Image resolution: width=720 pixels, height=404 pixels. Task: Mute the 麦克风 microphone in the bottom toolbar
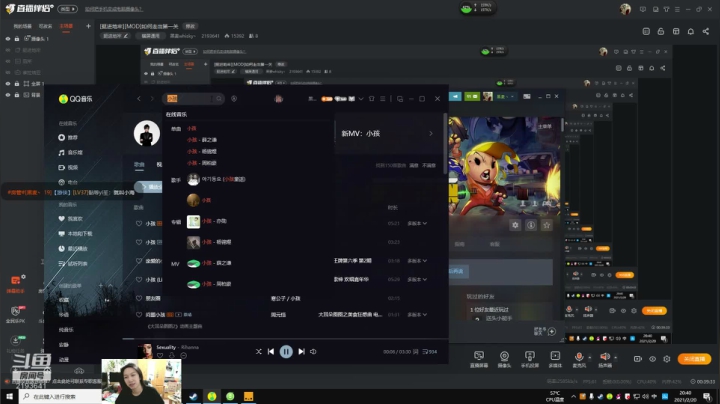pyautogui.click(x=579, y=357)
